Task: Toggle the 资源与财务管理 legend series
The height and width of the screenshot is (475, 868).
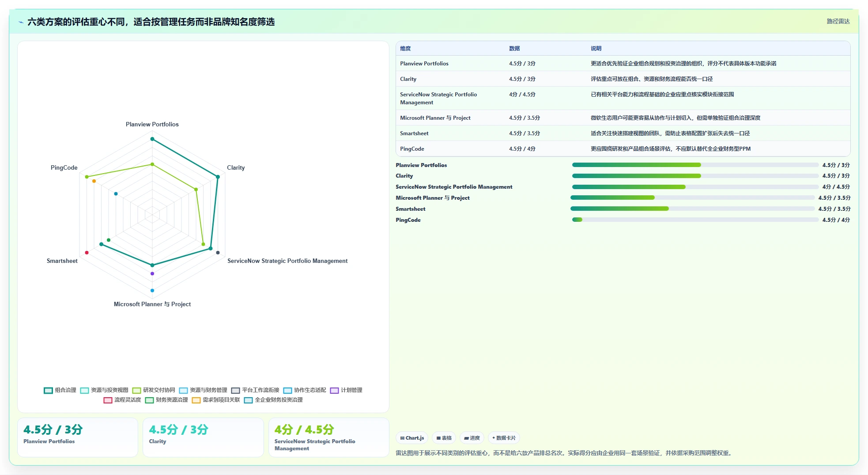Action: [x=203, y=390]
